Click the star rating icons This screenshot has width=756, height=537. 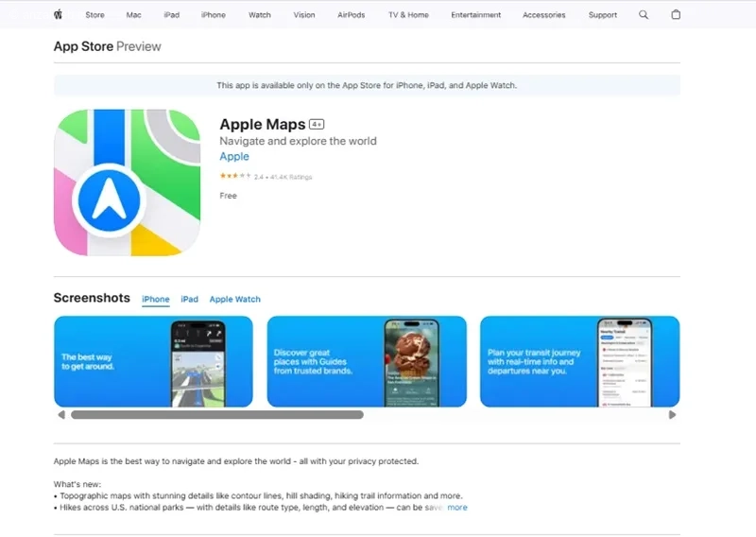tap(235, 176)
